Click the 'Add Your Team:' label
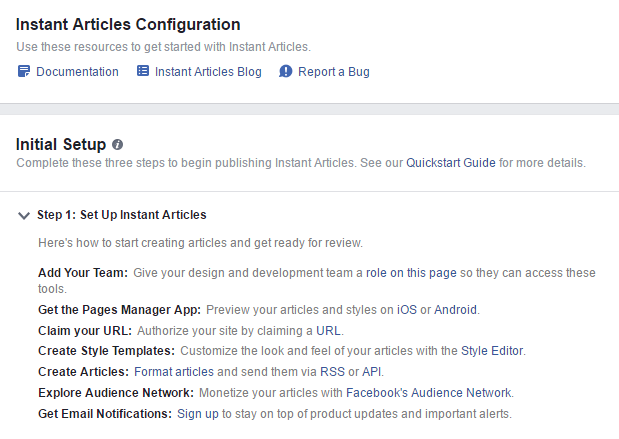Screen dimensions: 619x439 (x=83, y=273)
